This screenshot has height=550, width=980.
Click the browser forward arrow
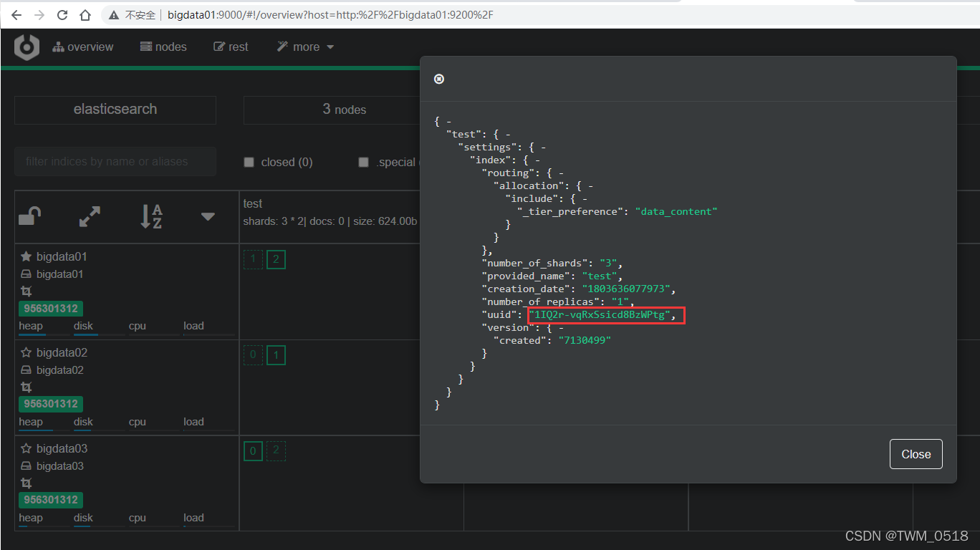[39, 15]
